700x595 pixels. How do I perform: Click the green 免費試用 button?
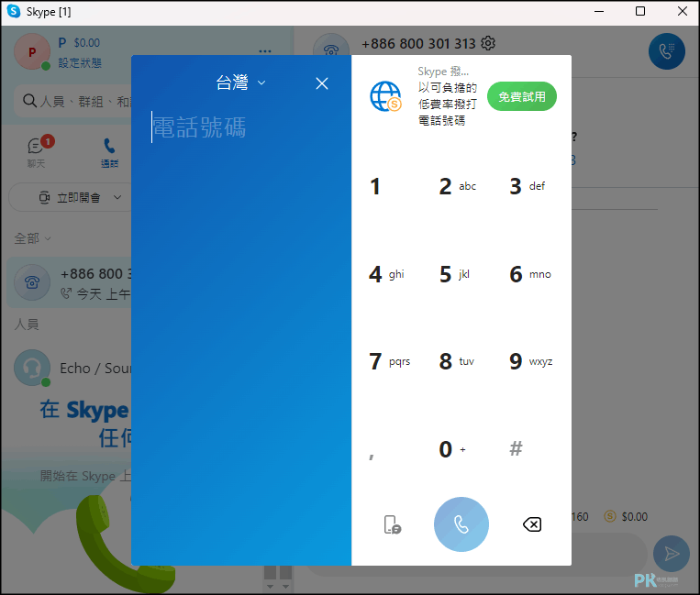(521, 96)
